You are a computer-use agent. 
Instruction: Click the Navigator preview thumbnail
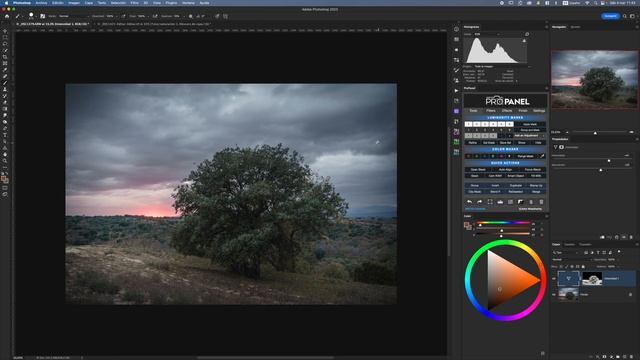click(594, 79)
